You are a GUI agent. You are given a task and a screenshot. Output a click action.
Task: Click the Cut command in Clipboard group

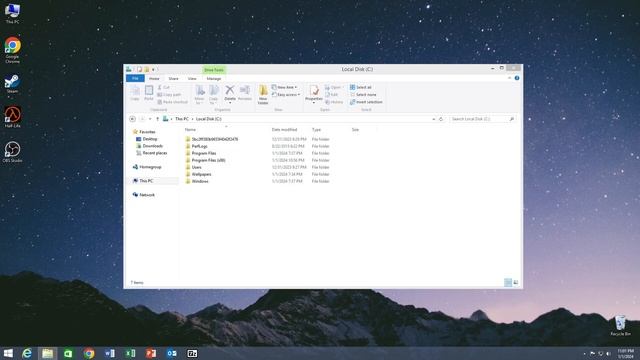pyautogui.click(x=164, y=87)
